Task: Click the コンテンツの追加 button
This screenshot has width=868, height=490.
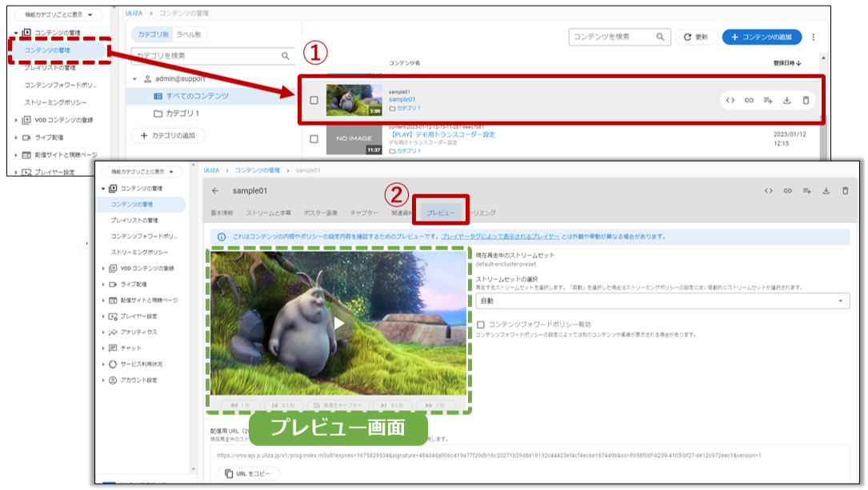Action: click(x=762, y=37)
